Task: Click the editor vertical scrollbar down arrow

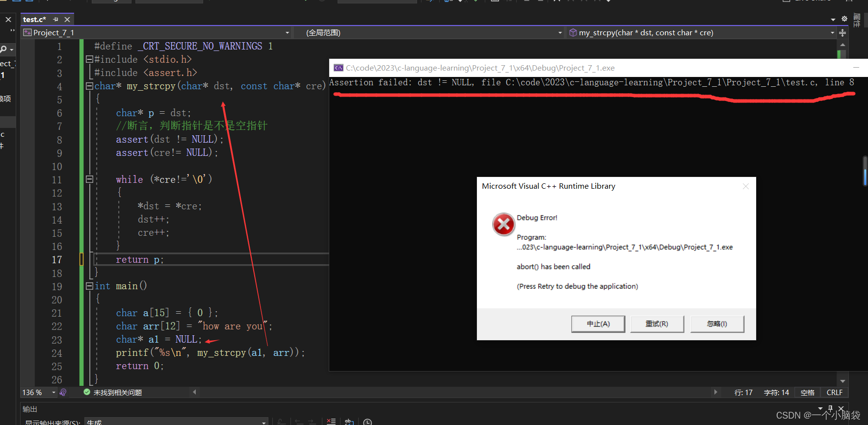Action: 842,381
